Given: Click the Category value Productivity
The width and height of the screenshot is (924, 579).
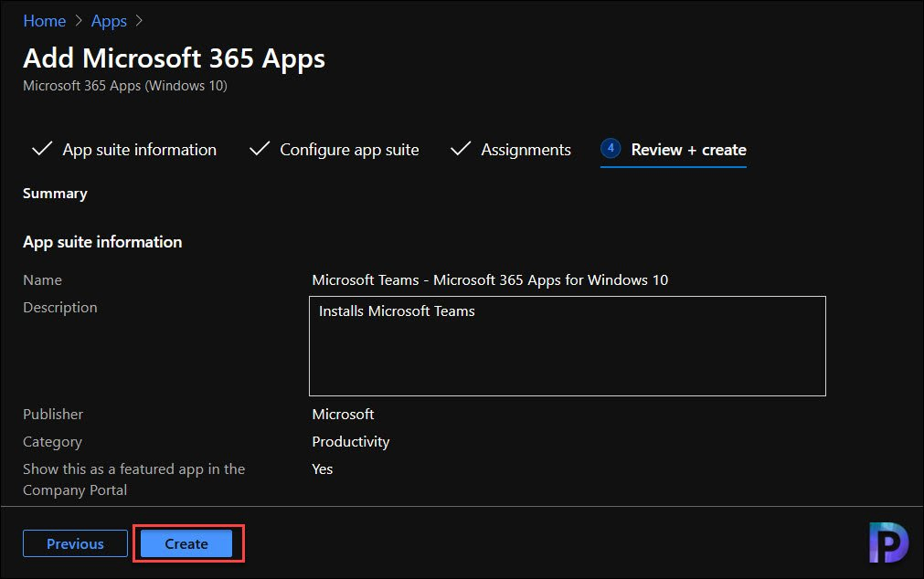Looking at the screenshot, I should [x=351, y=442].
